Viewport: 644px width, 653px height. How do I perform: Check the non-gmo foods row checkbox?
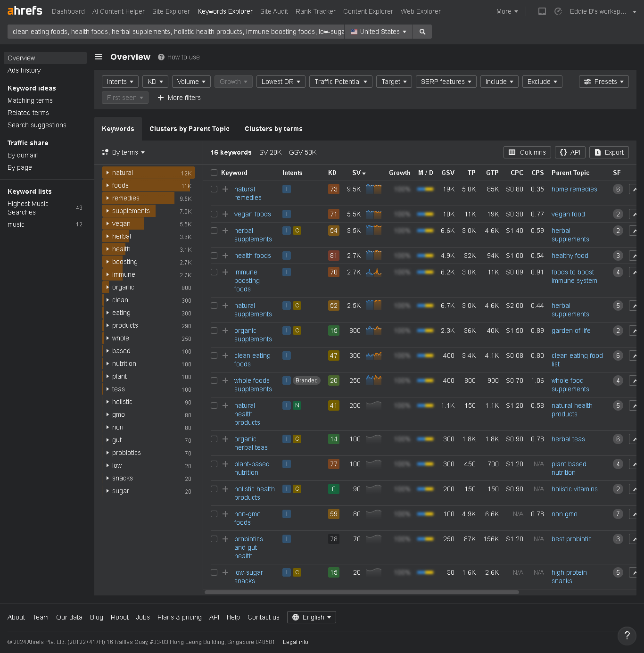coord(214,514)
